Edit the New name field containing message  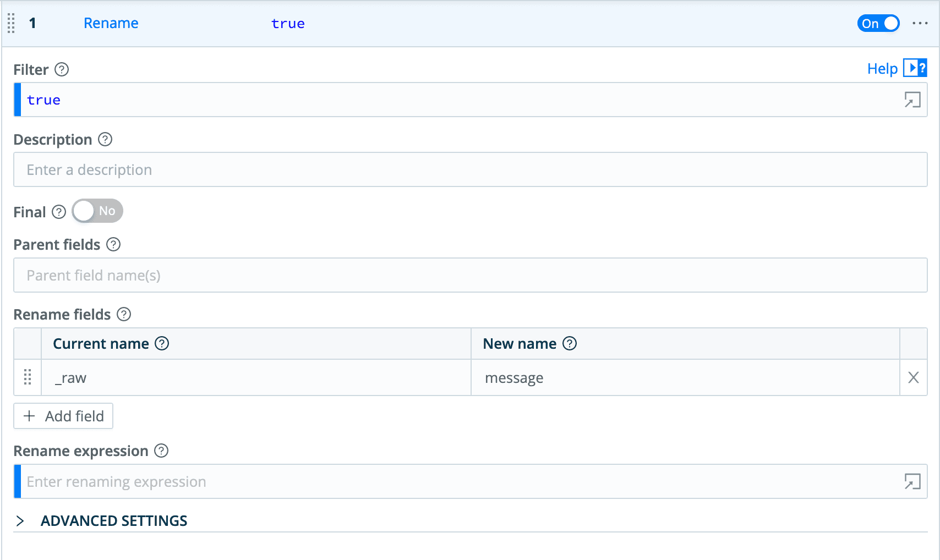coord(685,378)
